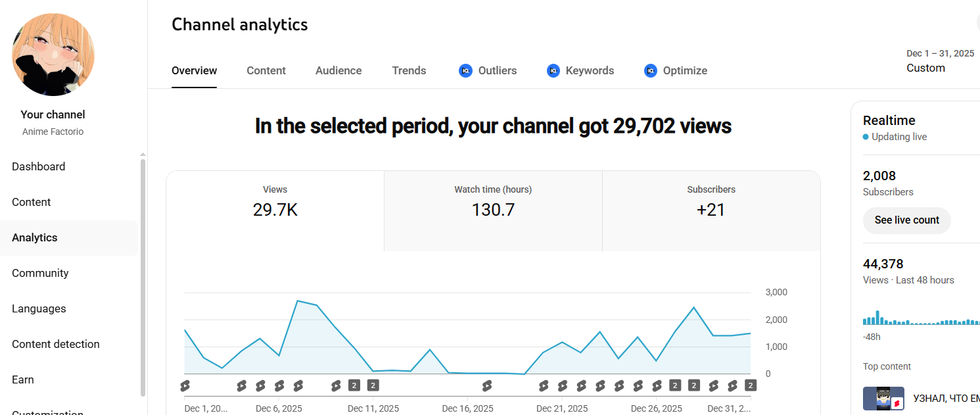
Task: Select Analytics in the sidebar
Action: click(x=69, y=237)
